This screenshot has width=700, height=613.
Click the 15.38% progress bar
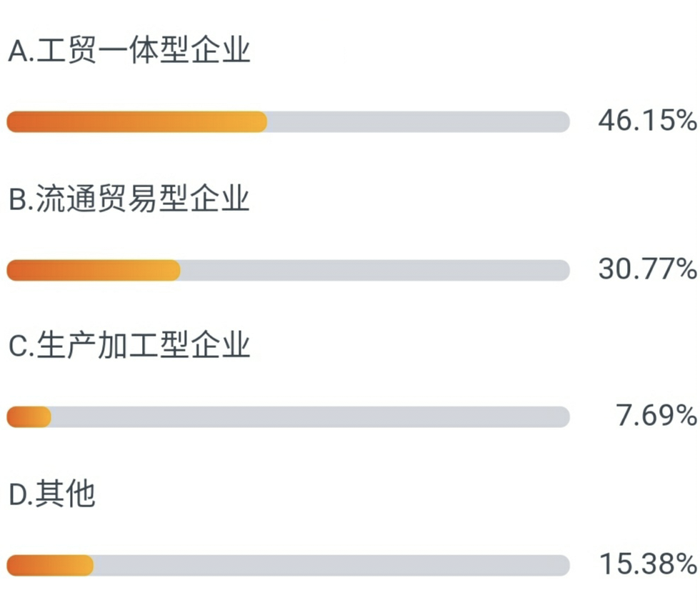tap(289, 566)
